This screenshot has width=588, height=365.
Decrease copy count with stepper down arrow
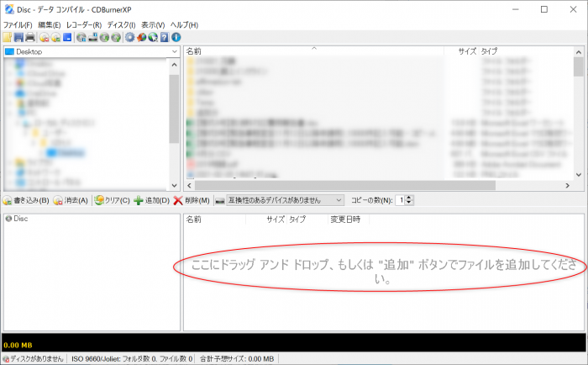[x=409, y=204]
